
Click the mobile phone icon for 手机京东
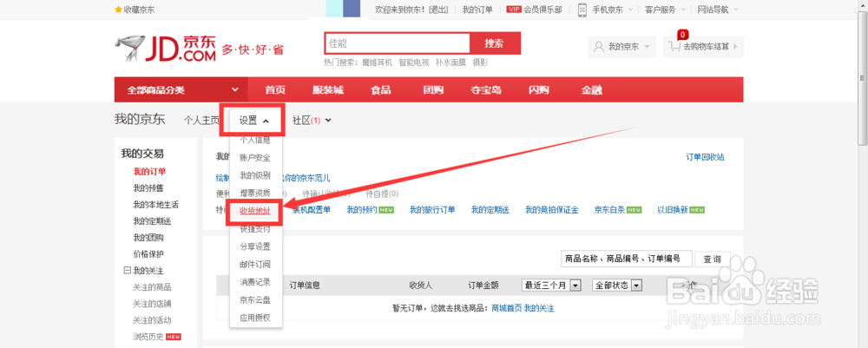[582, 10]
